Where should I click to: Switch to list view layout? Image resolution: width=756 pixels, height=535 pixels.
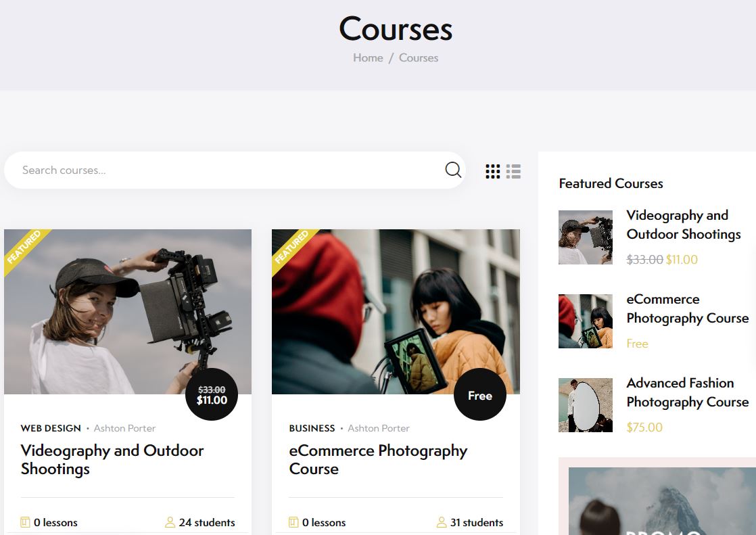pyautogui.click(x=513, y=171)
